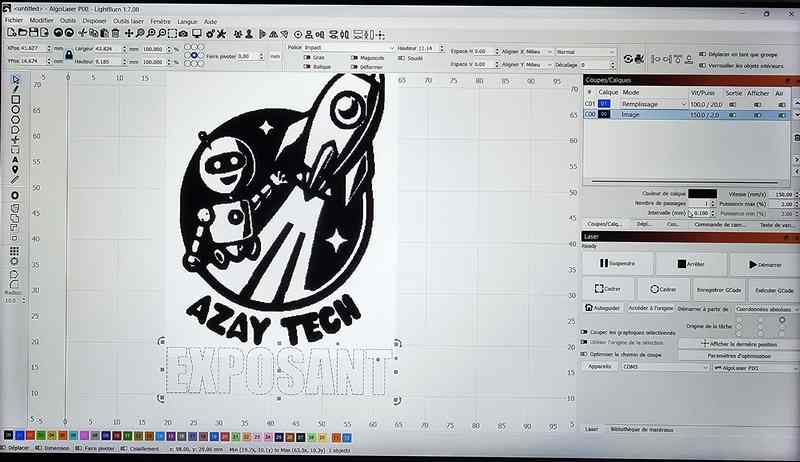Toggle the aspect ratio lock icon
The image size is (800, 462).
(x=69, y=55)
